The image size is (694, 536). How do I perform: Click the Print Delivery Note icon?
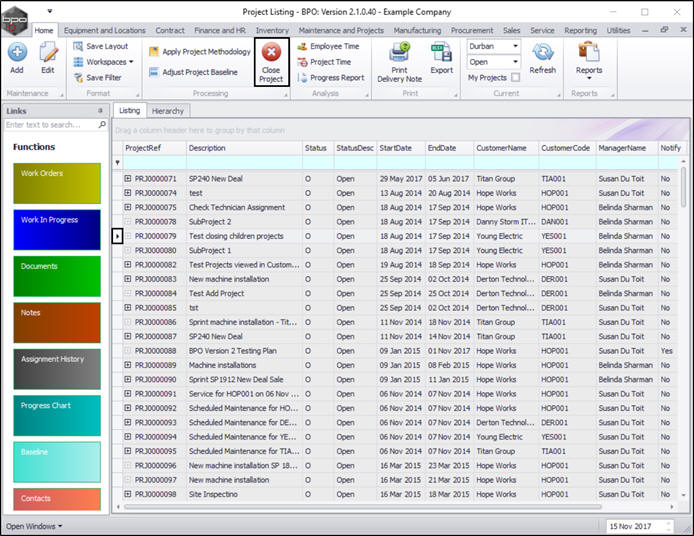click(x=399, y=60)
